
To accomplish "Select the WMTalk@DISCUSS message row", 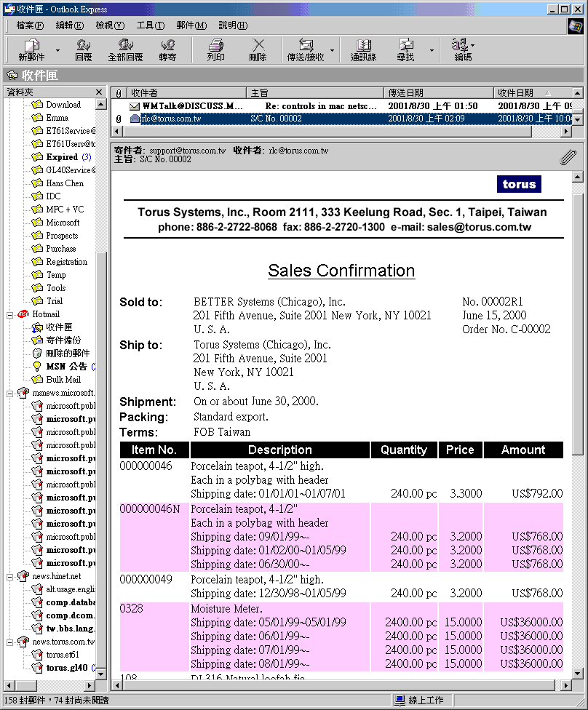I will [x=341, y=106].
